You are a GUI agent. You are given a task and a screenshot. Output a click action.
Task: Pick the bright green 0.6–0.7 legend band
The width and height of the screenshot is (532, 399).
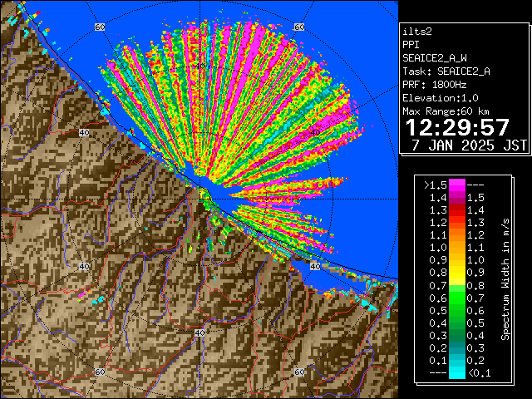click(457, 298)
